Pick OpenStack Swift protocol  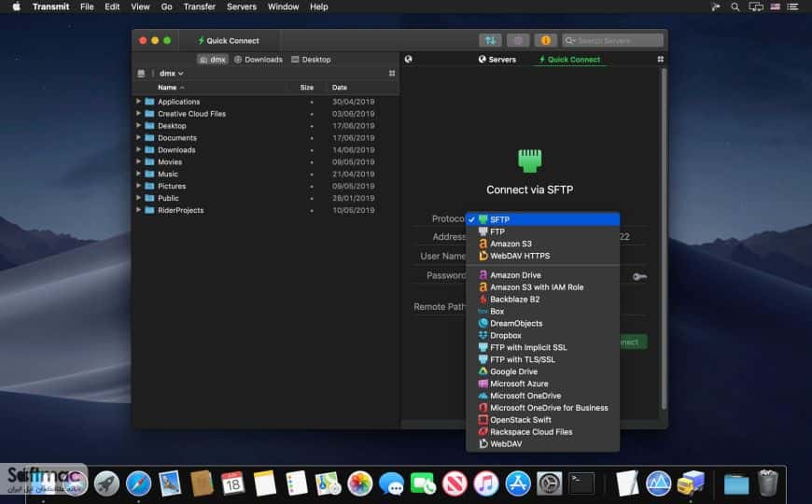coord(542,420)
